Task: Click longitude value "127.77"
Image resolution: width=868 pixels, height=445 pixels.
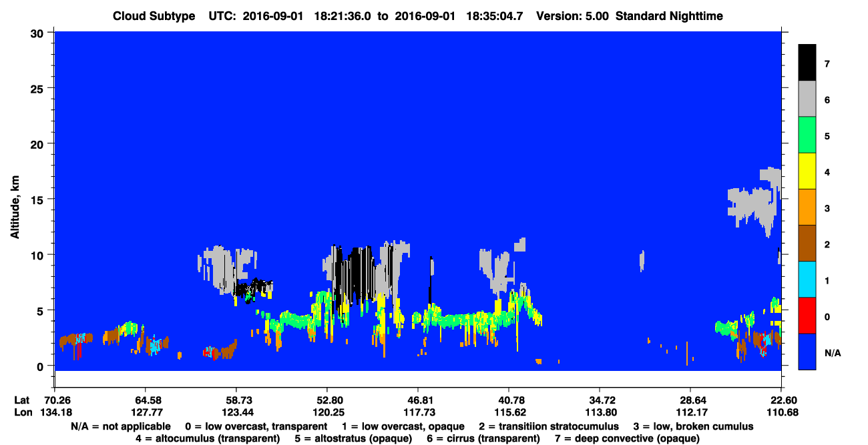Action: [146, 412]
